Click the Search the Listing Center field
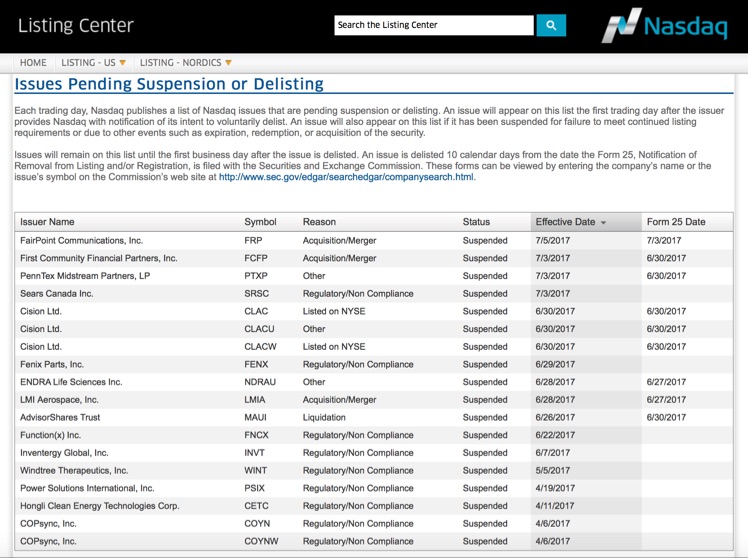748x558 pixels. click(434, 25)
